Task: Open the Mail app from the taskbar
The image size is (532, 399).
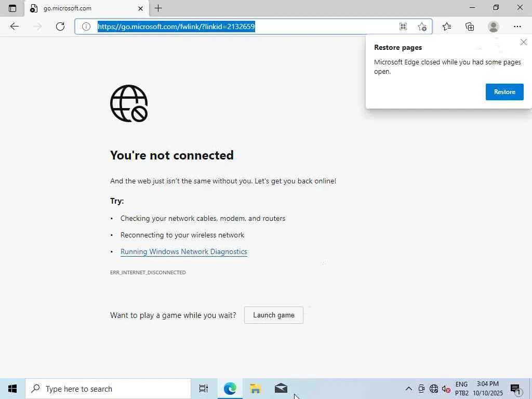Action: click(x=281, y=389)
